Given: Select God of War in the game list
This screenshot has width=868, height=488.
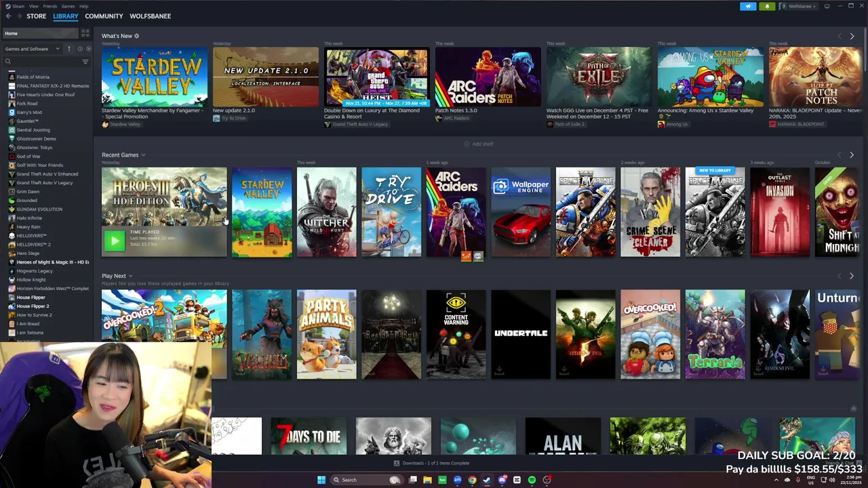Looking at the screenshot, I should click(x=28, y=156).
